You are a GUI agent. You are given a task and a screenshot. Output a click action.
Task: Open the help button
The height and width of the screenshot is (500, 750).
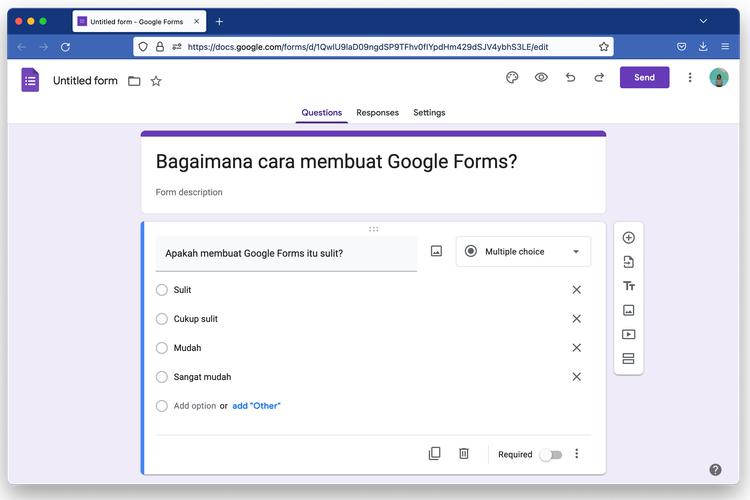tap(715, 470)
